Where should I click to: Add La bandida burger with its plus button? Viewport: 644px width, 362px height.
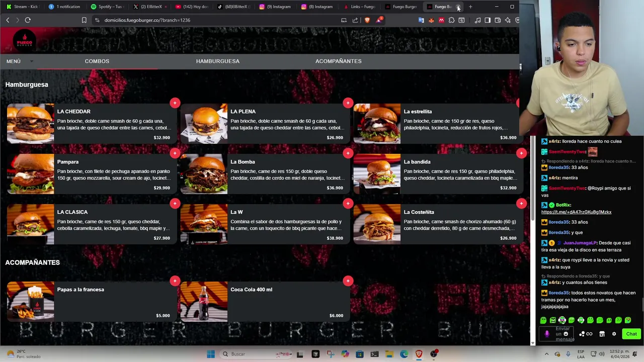[521, 153]
